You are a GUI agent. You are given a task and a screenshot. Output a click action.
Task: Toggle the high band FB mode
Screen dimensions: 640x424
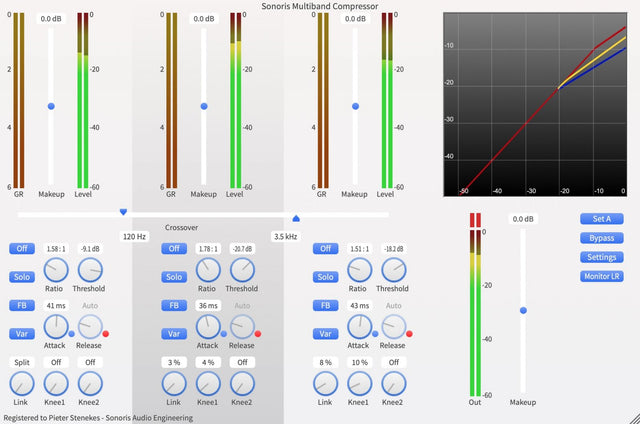325,306
